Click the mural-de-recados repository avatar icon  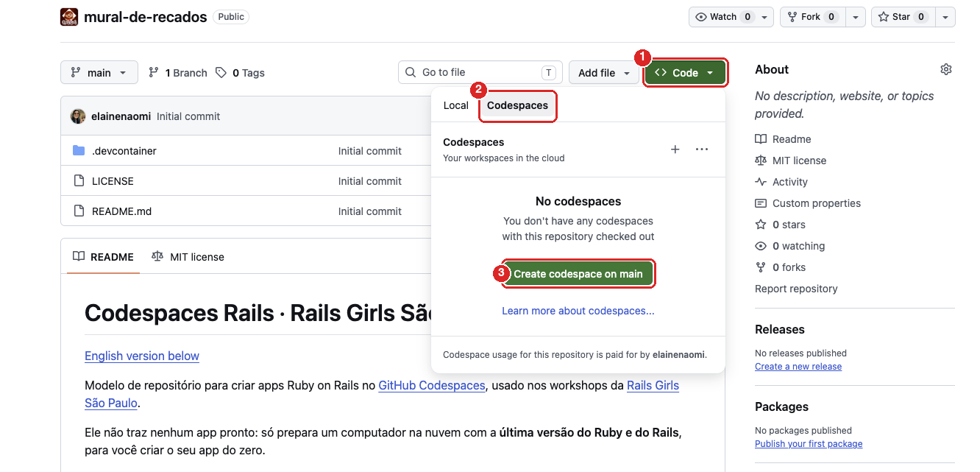click(x=69, y=17)
